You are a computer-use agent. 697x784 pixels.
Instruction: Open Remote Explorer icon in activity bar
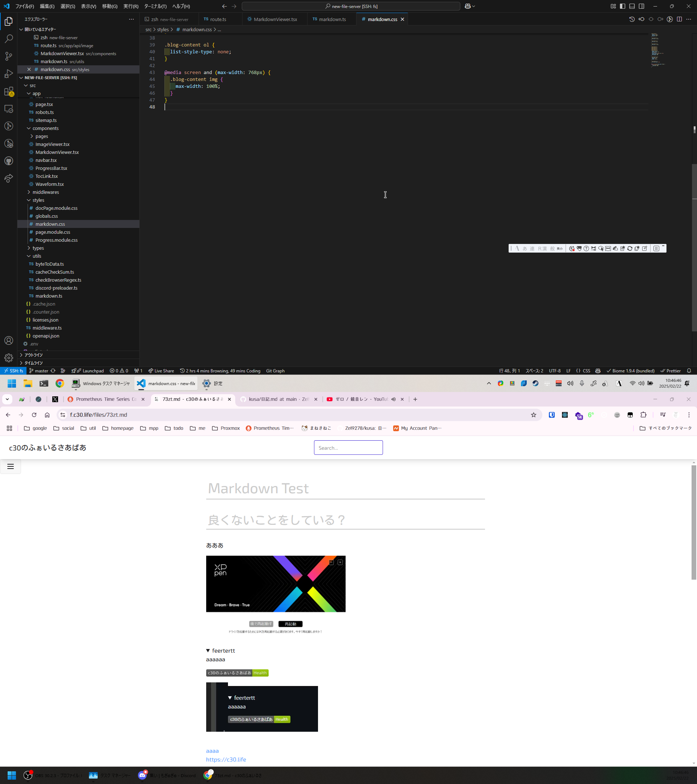tap(8, 109)
